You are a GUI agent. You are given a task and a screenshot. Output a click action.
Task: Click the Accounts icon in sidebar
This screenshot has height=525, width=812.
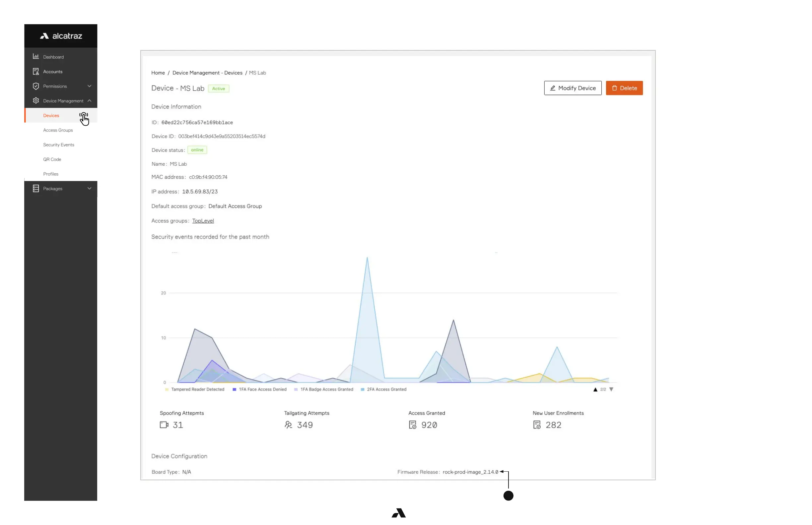(x=36, y=71)
